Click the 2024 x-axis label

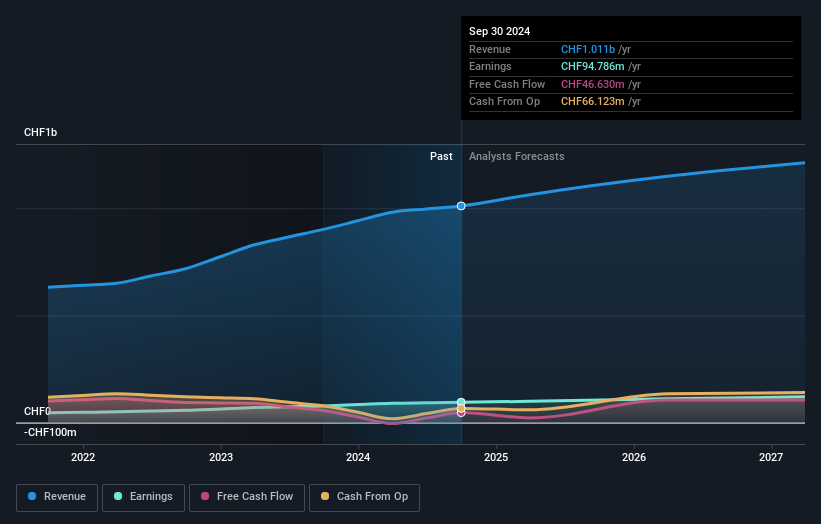tap(358, 458)
